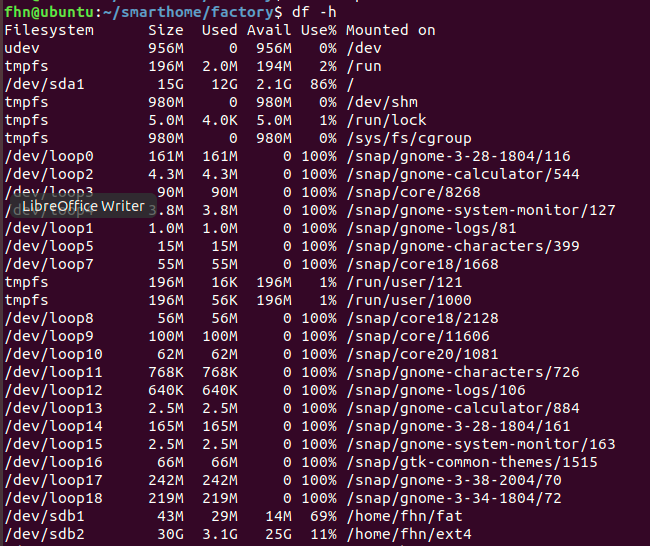Screen dimensions: 650x546
Task: Click the '25G' available value
Action: (x=278, y=535)
